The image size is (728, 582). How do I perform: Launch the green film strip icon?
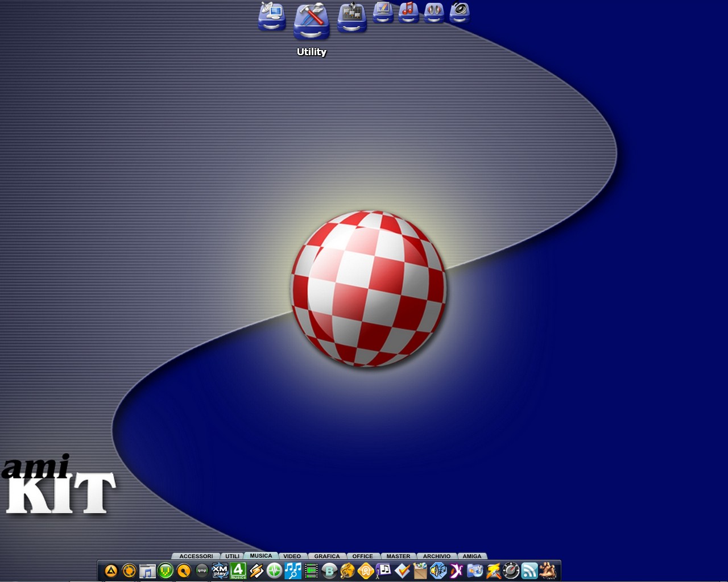pos(311,570)
